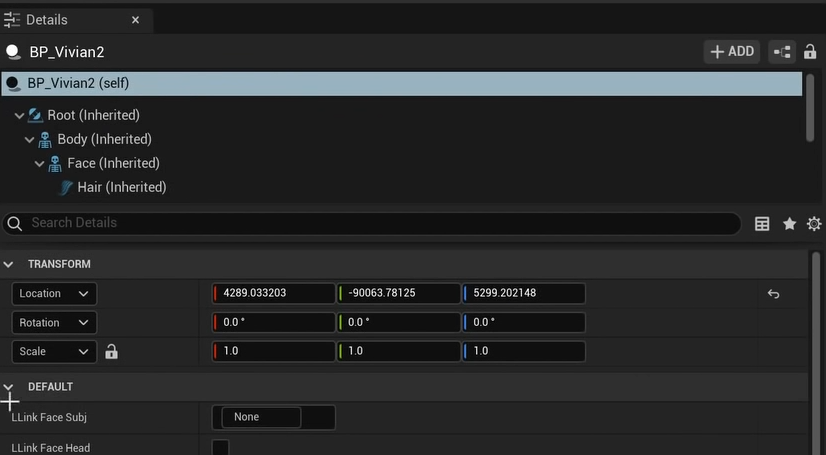This screenshot has width=826, height=455.
Task: Click the BP_Vivian2 title text
Action: click(x=67, y=52)
